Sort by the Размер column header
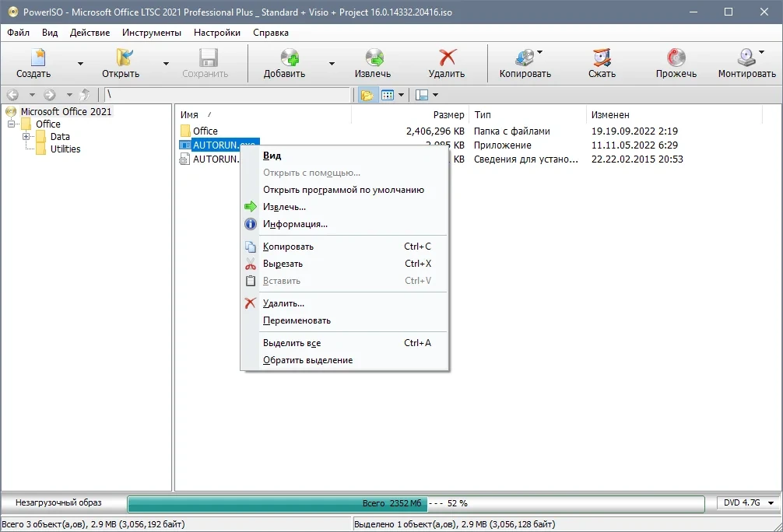783x532 pixels. (x=410, y=115)
